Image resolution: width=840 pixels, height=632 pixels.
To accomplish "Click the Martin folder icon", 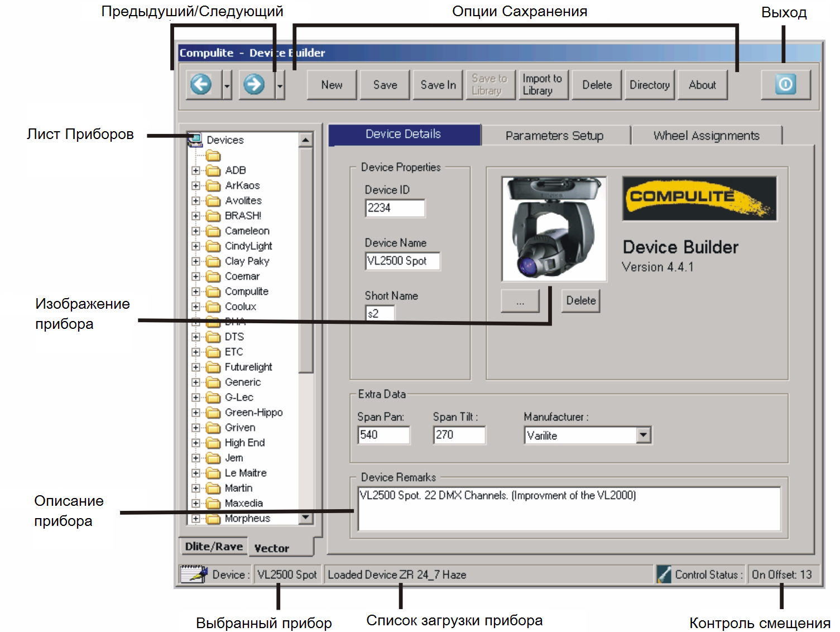I will pos(213,488).
